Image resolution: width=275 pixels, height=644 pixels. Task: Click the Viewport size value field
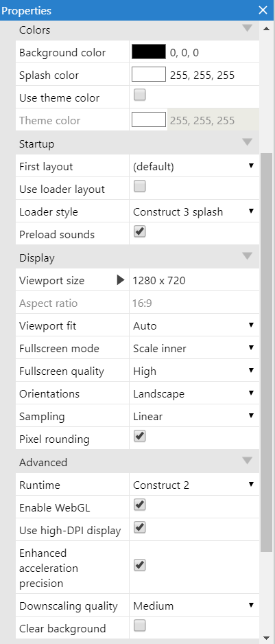pos(194,281)
